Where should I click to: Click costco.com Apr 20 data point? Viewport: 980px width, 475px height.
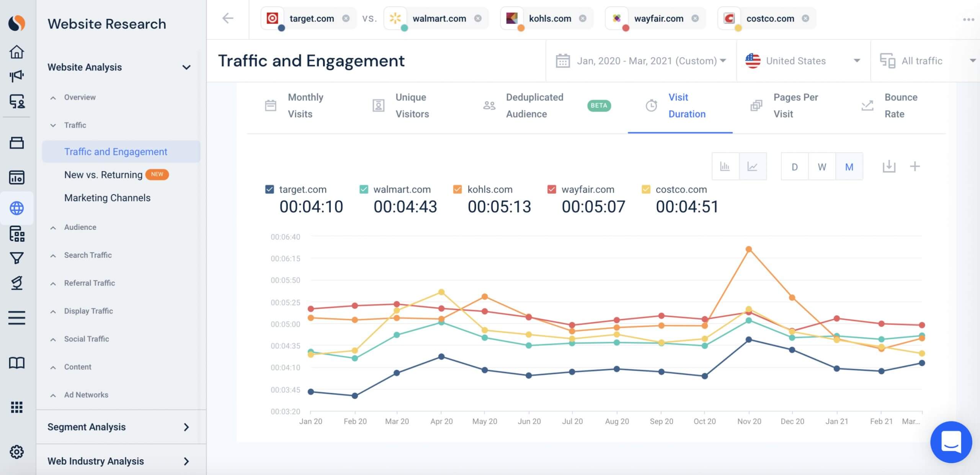441,292
